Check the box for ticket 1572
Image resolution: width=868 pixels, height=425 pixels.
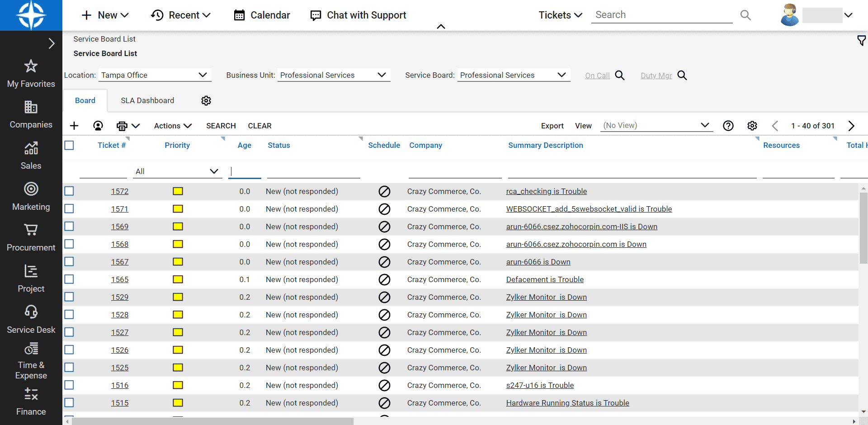[69, 191]
